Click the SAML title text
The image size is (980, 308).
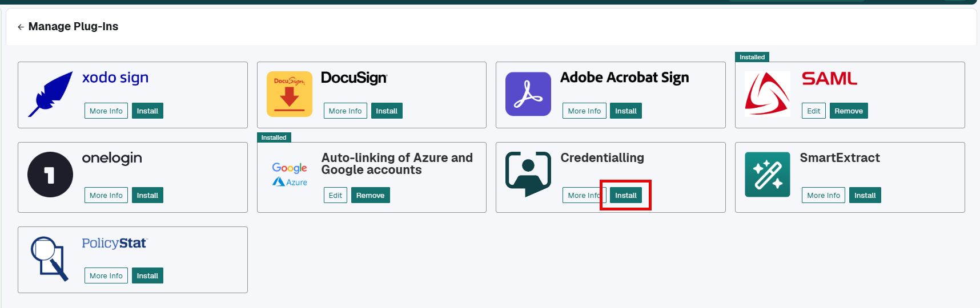pyautogui.click(x=830, y=79)
